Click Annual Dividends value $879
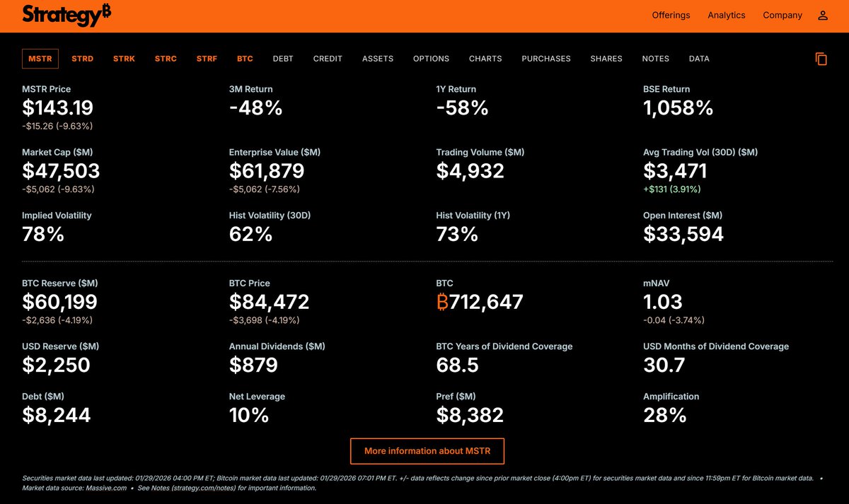 pyautogui.click(x=253, y=365)
